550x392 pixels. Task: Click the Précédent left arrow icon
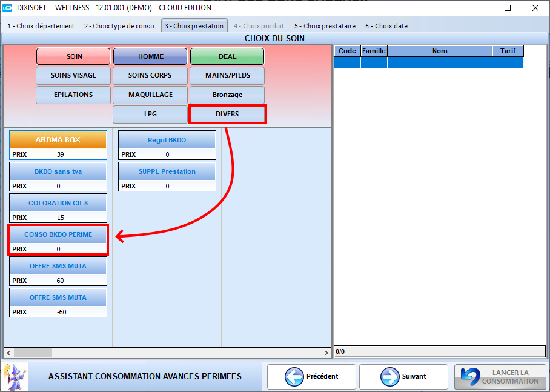point(294,377)
